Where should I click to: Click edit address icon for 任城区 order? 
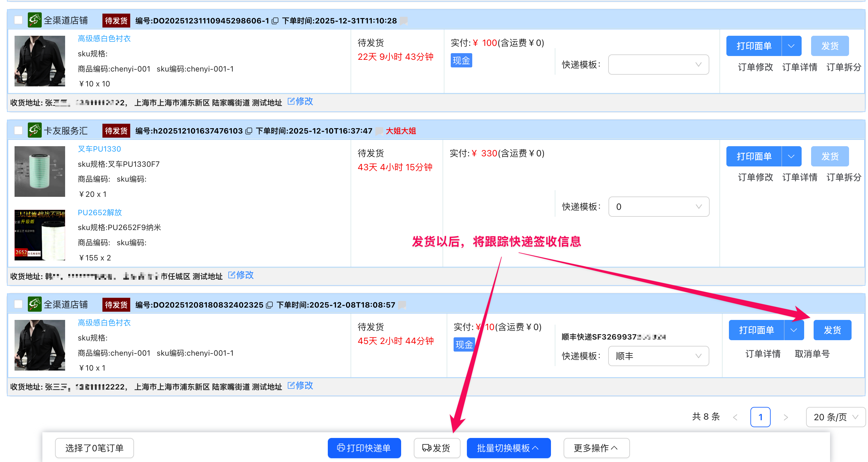point(232,275)
